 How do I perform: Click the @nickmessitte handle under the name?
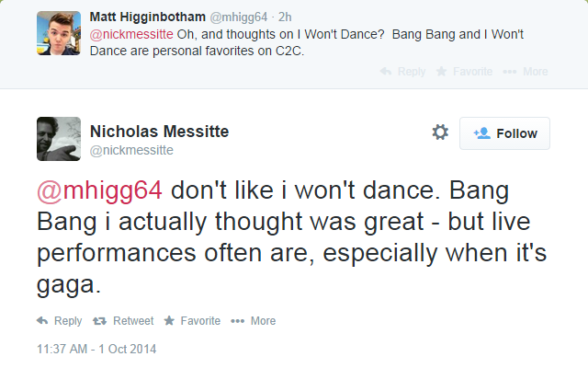[x=131, y=150]
